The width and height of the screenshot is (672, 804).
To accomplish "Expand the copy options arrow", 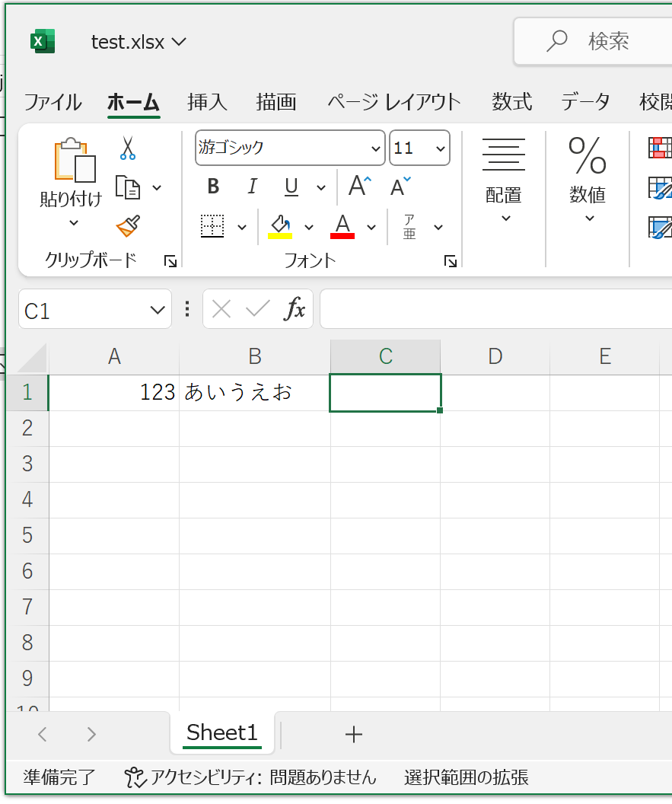I will 157,187.
